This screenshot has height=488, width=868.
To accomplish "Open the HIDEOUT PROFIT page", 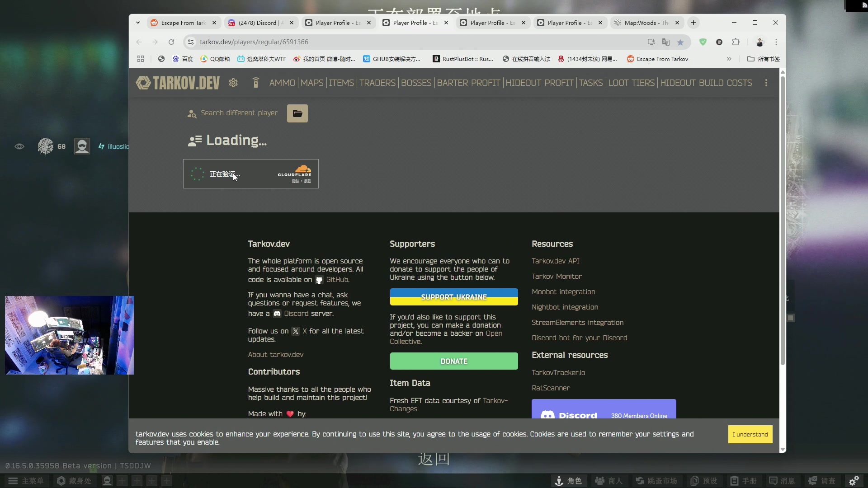I will 539,83.
